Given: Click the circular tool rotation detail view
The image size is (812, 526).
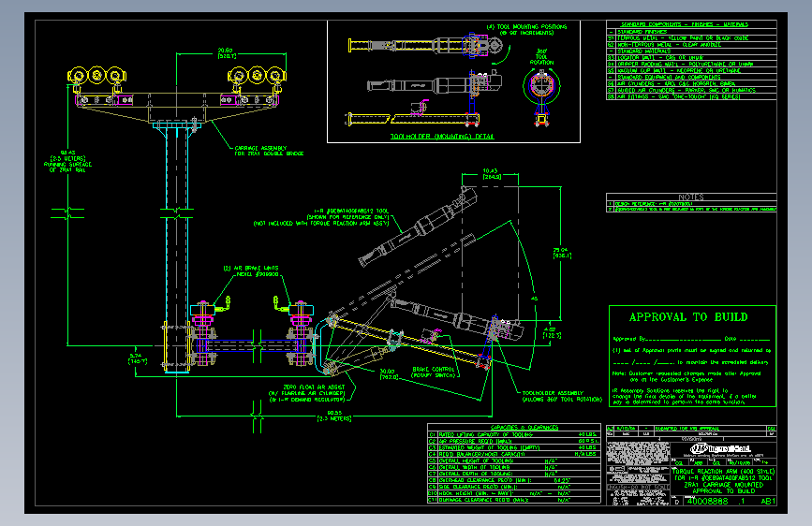Looking at the screenshot, I should coord(541,85).
